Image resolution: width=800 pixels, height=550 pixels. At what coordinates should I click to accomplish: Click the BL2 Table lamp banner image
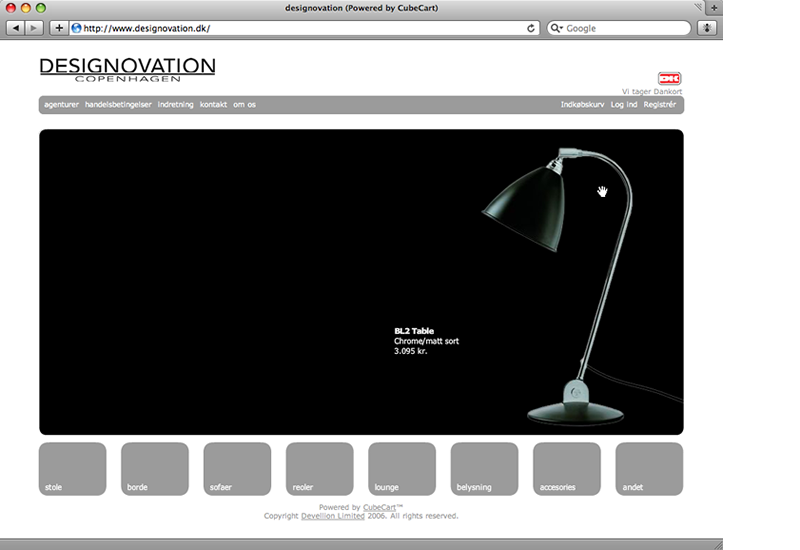[x=361, y=282]
